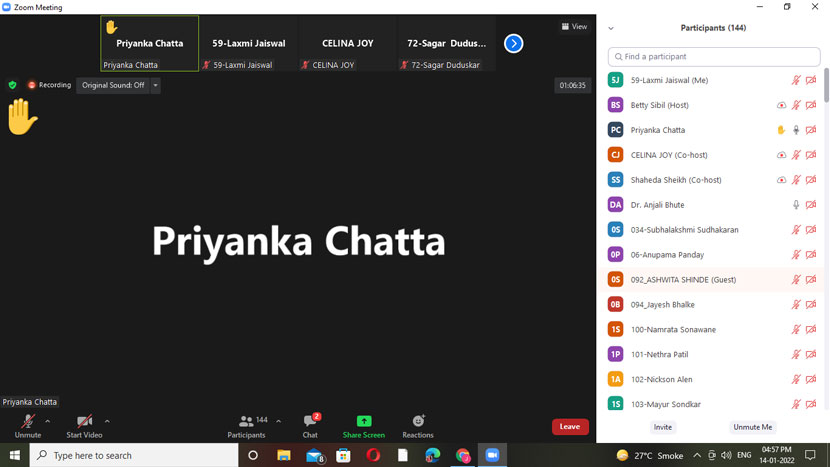Expand audio options arrow next to Unmute

click(48, 421)
